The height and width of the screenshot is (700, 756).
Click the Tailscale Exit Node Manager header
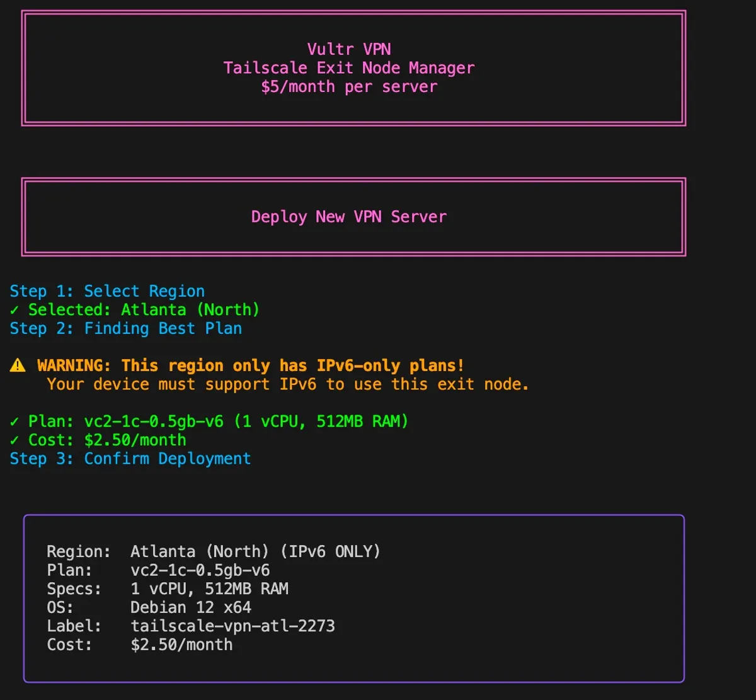[349, 67]
